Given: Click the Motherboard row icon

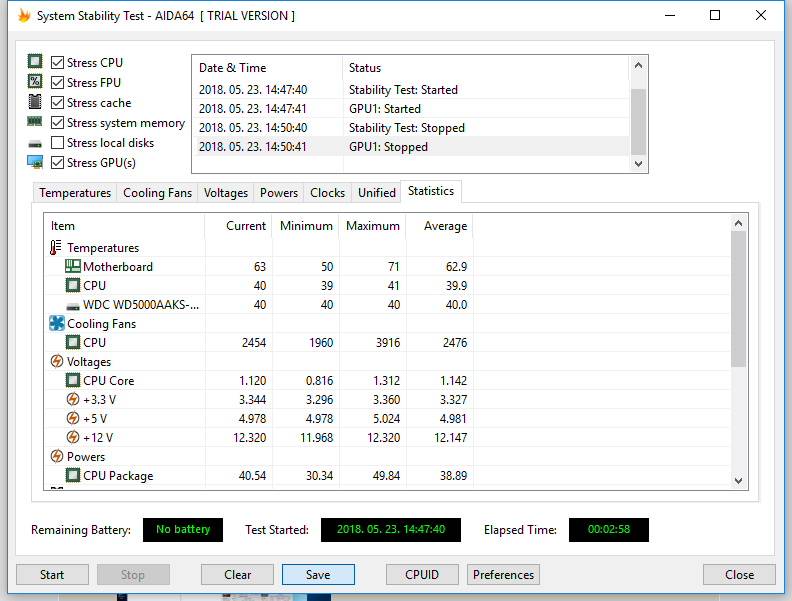Looking at the screenshot, I should [73, 266].
